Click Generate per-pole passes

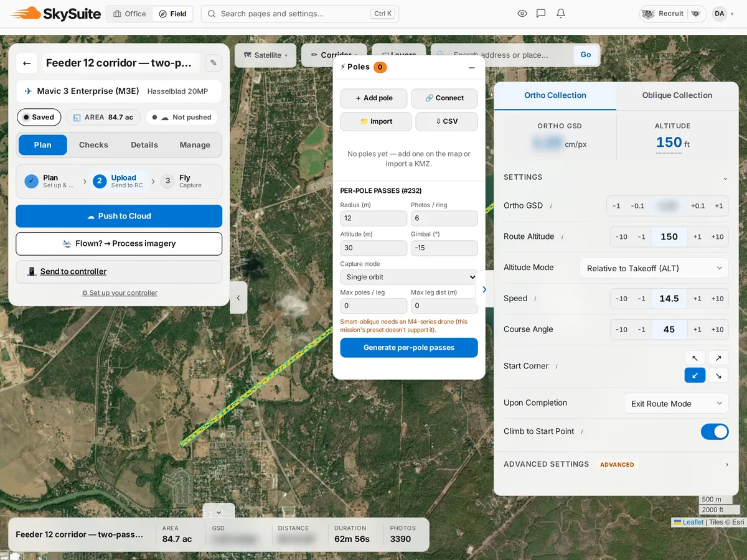(409, 348)
